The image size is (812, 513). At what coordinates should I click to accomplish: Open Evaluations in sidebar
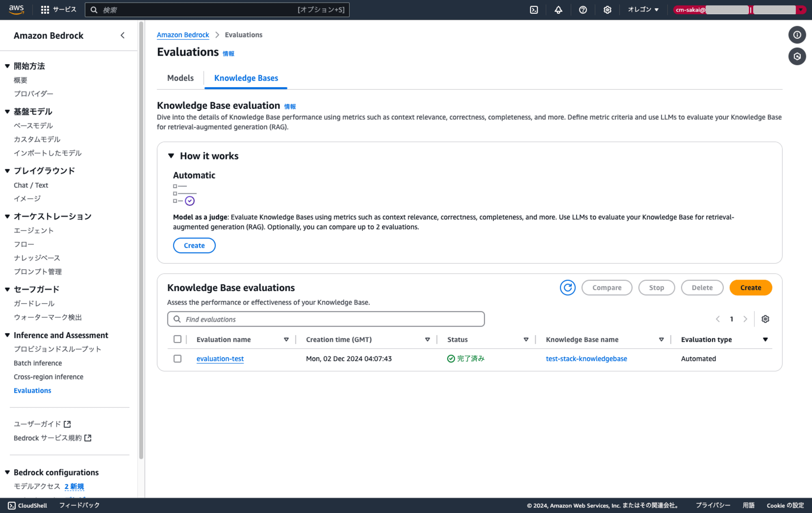(32, 391)
